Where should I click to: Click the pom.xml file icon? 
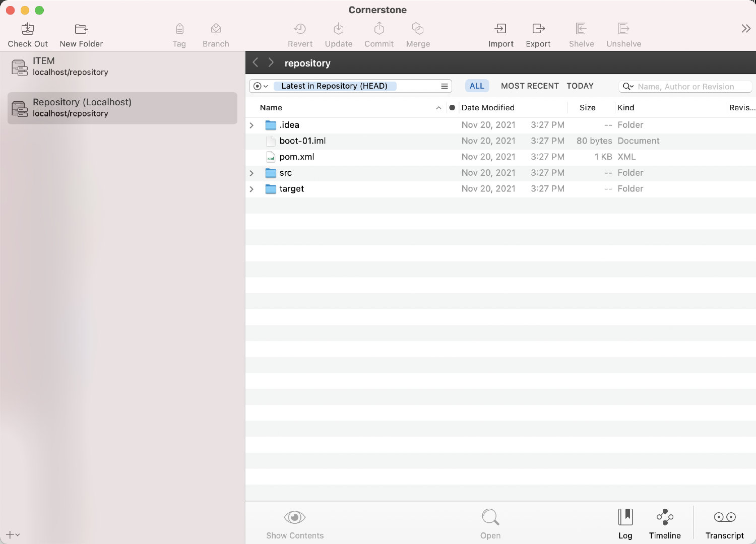[x=271, y=157]
